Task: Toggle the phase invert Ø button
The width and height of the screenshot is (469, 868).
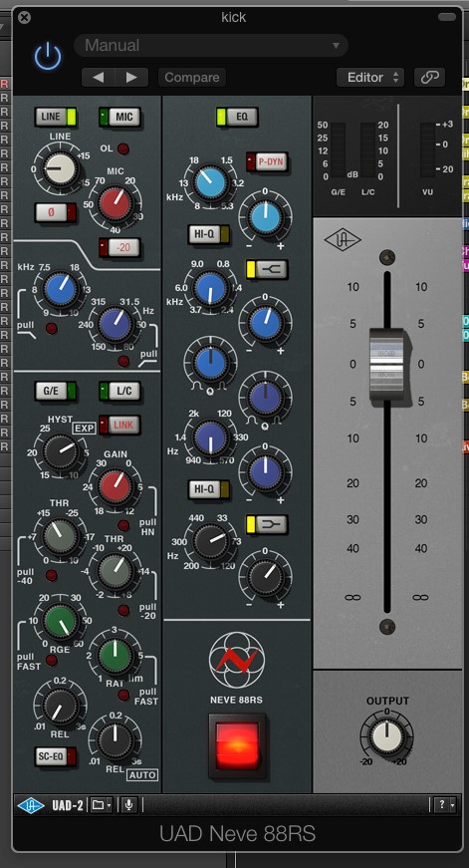Action: tap(56, 212)
